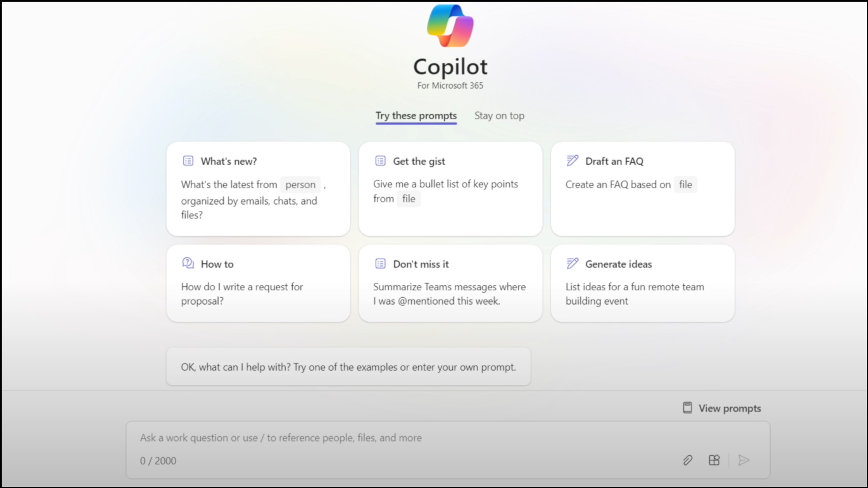Click the list icon on the What's new card

click(189, 161)
